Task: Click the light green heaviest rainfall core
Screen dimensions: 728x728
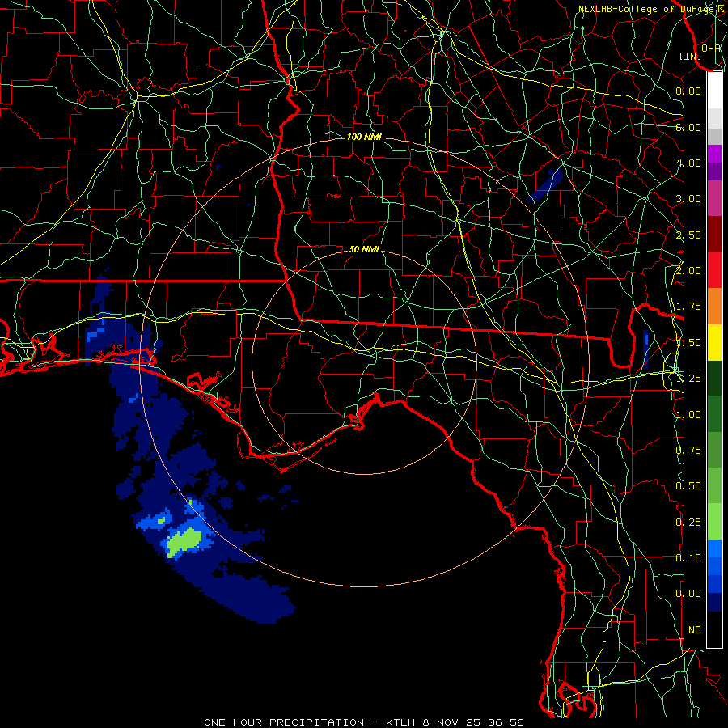Action: (x=184, y=541)
